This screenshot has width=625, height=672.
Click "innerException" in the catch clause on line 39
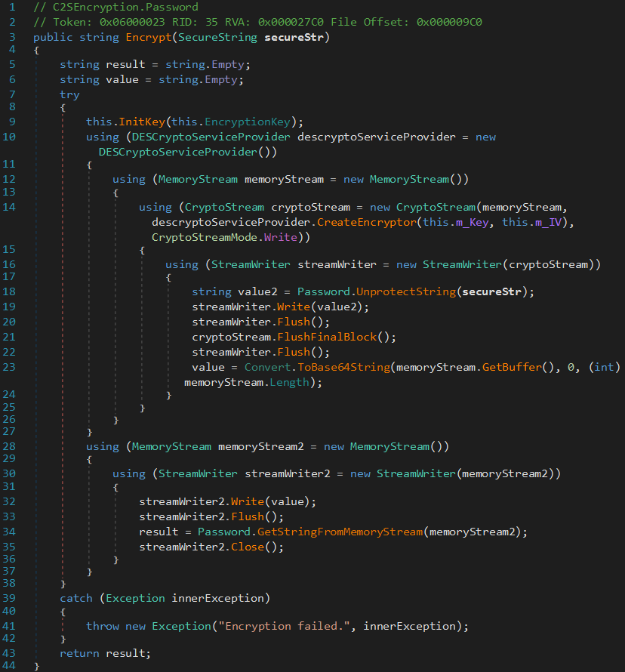(x=217, y=598)
